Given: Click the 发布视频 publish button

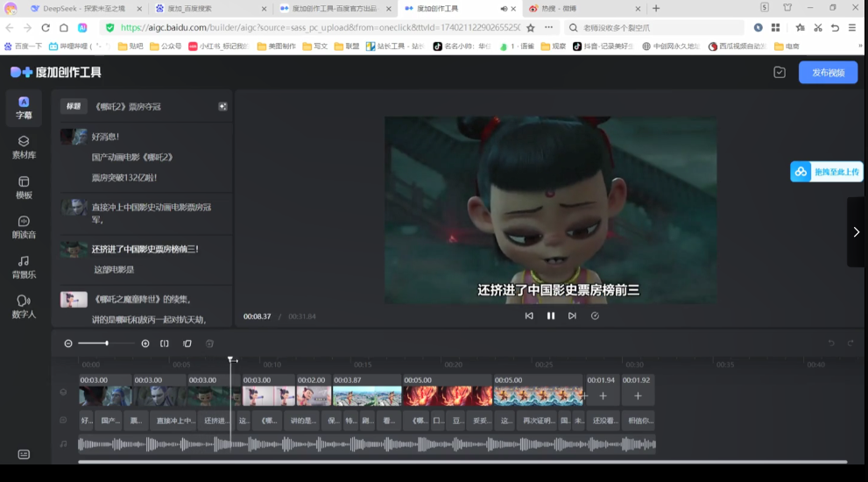Looking at the screenshot, I should (x=828, y=73).
